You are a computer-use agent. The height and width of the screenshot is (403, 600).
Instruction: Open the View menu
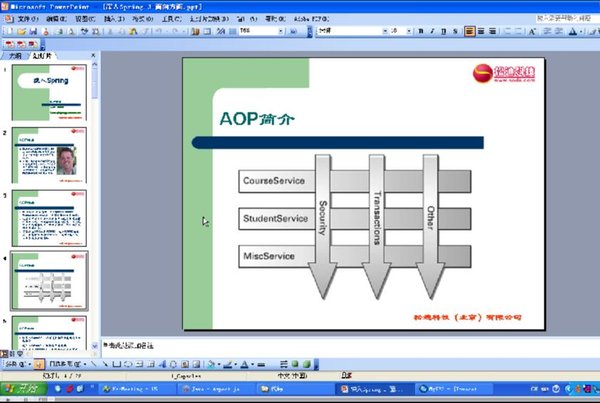click(85, 19)
